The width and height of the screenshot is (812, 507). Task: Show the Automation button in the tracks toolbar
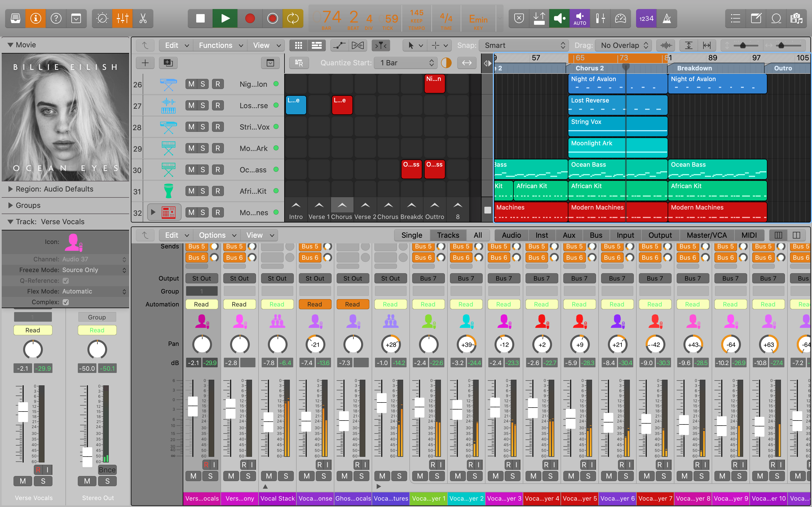point(339,45)
